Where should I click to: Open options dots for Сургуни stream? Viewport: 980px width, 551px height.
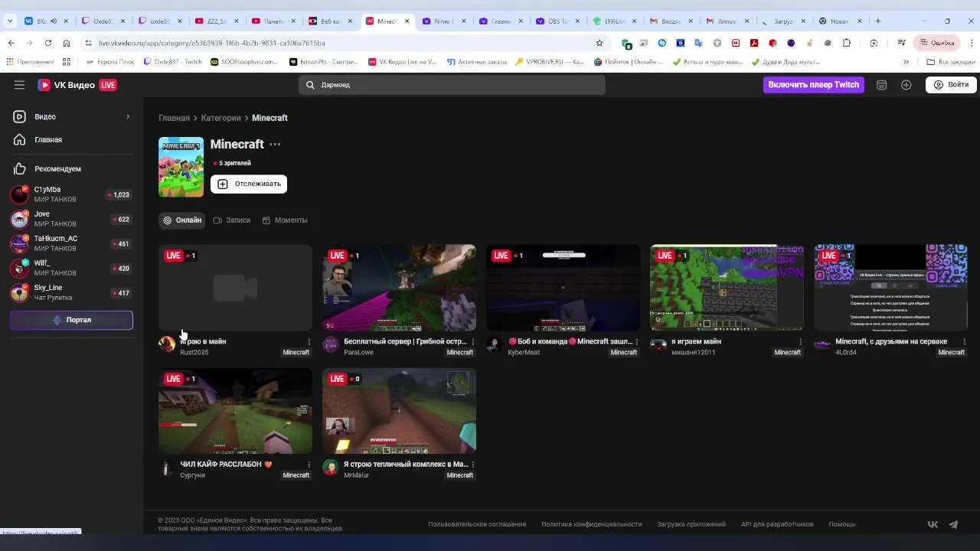(x=309, y=465)
